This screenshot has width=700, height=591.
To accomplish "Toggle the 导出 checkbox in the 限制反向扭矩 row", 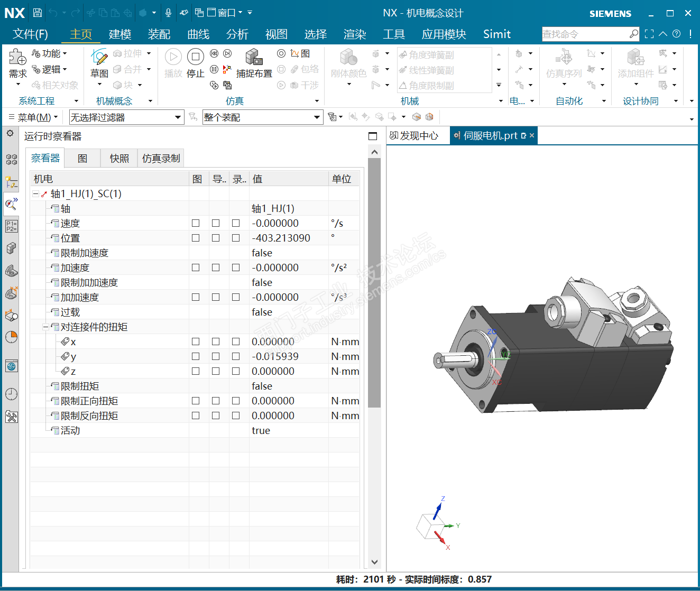I will coord(216,415).
